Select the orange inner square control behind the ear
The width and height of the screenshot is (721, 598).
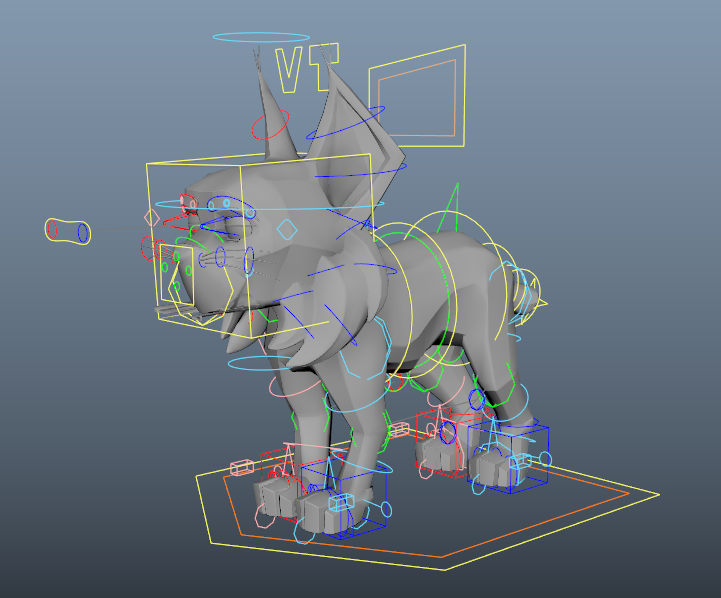tap(417, 98)
